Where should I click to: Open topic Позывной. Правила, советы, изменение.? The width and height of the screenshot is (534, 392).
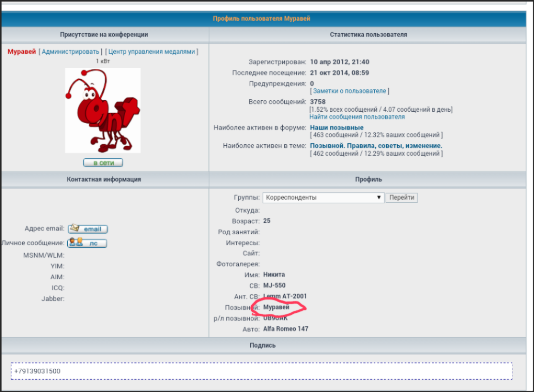376,146
